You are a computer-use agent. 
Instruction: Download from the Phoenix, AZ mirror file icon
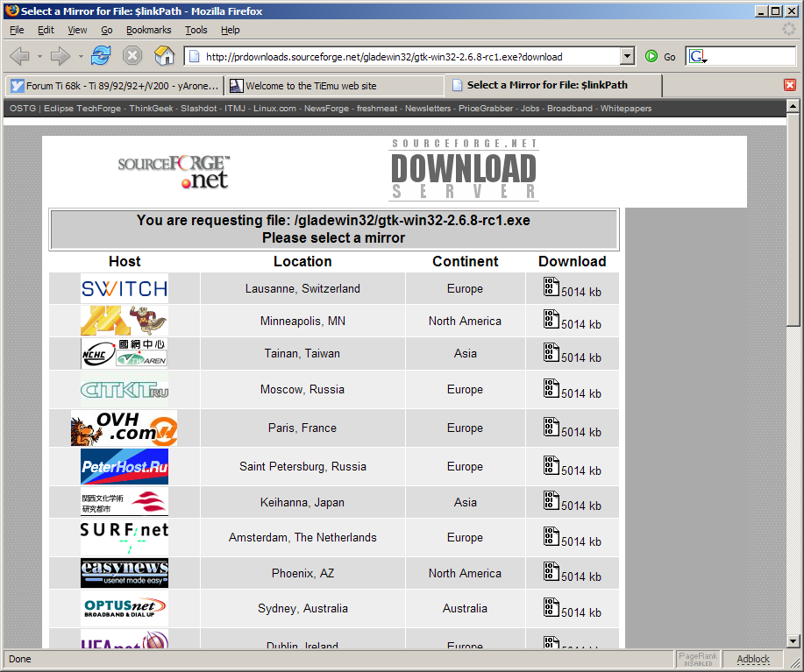click(x=551, y=571)
